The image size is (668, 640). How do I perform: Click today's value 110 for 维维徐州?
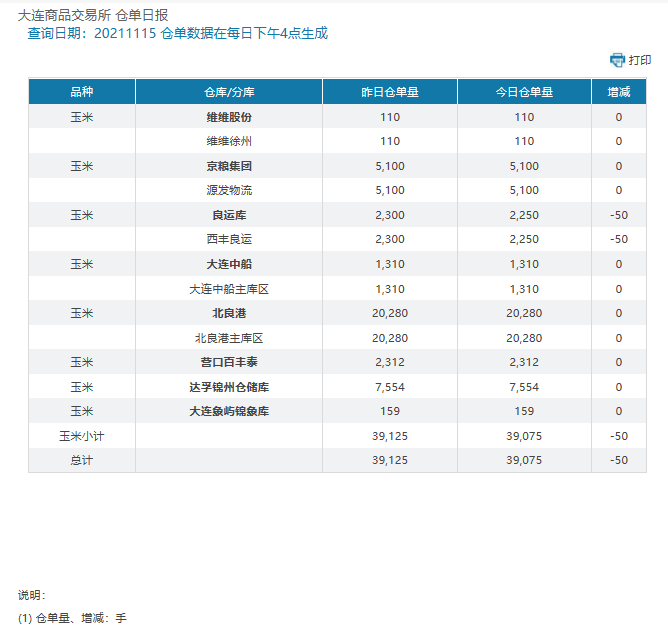(x=524, y=141)
